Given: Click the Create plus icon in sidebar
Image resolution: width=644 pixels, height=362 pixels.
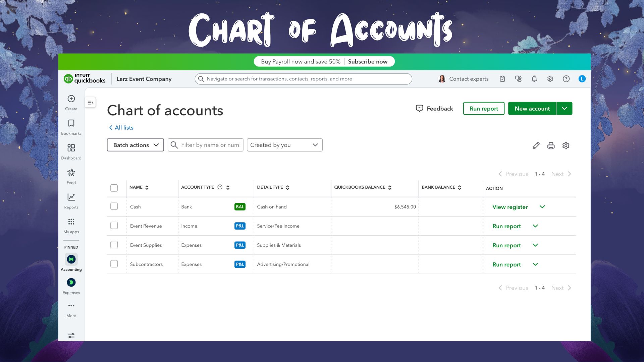Looking at the screenshot, I should [x=71, y=99].
